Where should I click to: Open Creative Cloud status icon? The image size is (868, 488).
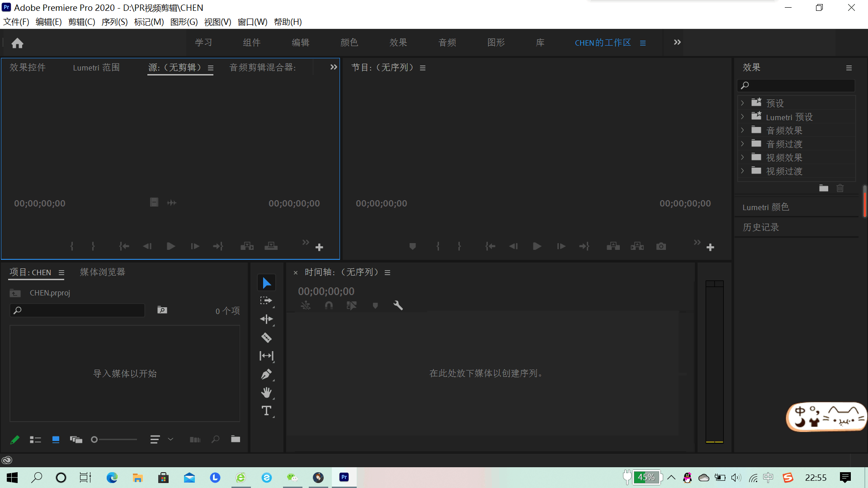coord(7,460)
